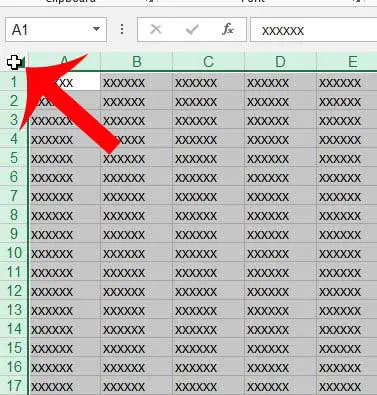The width and height of the screenshot is (377, 395).
Task: Click the Name Box showing A1
Action: coord(56,30)
